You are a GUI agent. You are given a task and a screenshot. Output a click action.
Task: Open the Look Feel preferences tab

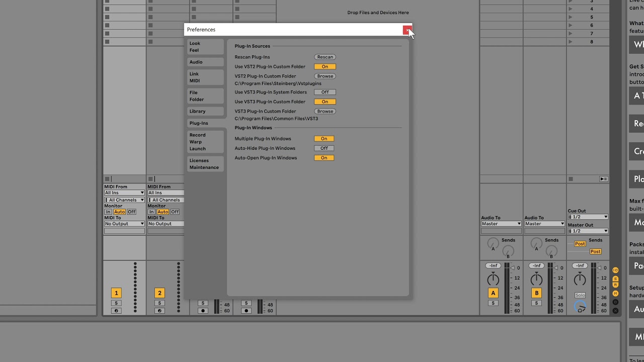click(x=205, y=47)
